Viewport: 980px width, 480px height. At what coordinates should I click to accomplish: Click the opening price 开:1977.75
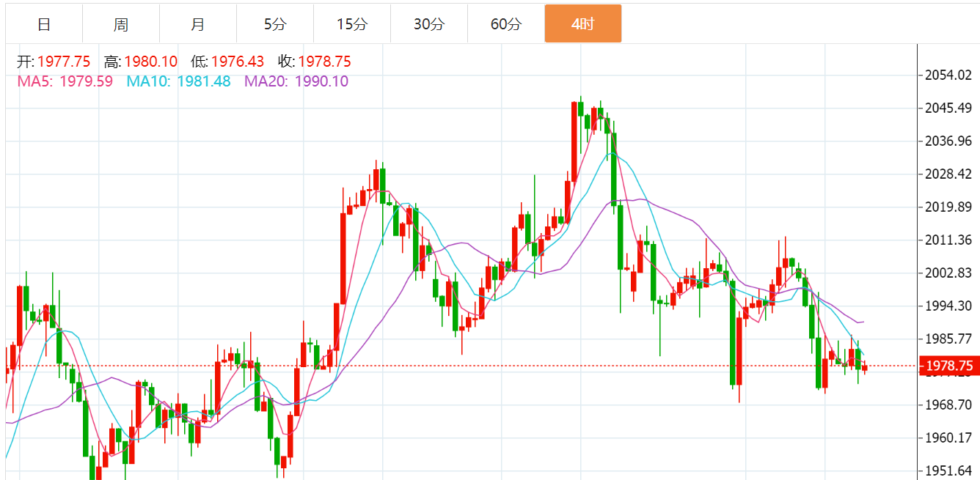(x=54, y=62)
